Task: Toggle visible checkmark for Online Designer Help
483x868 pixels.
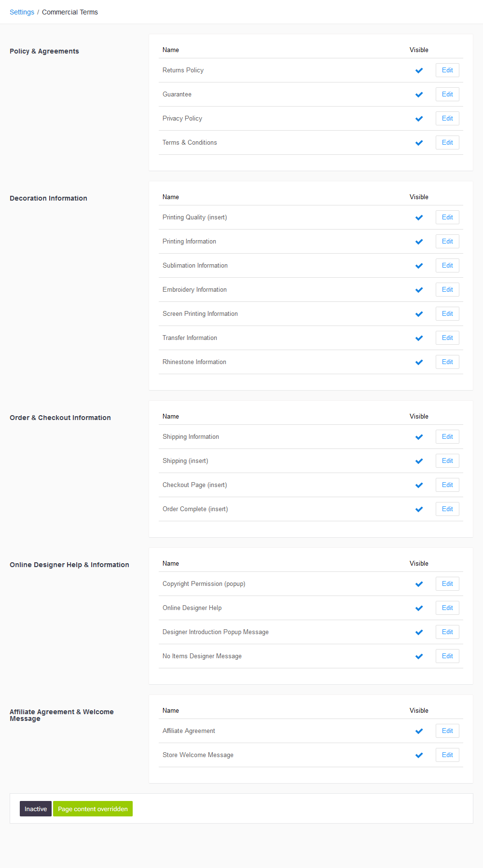Action: click(x=419, y=608)
